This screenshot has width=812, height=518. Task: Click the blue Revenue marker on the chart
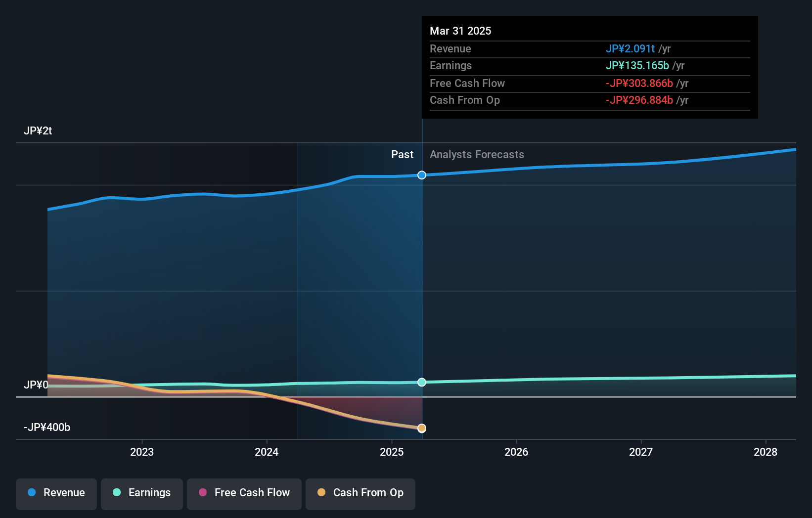422,175
